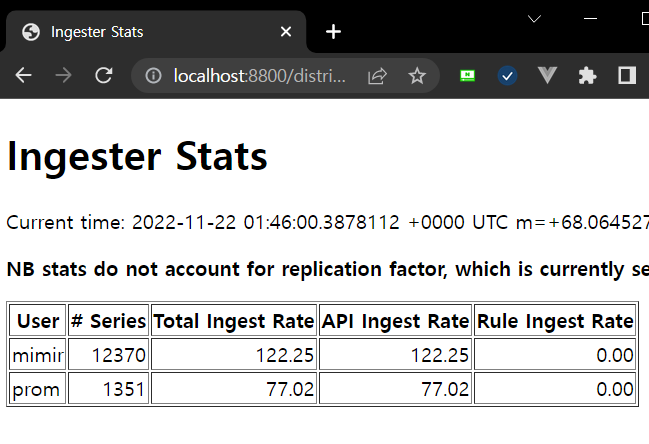
Task: Open the green extension icon
Action: point(467,76)
